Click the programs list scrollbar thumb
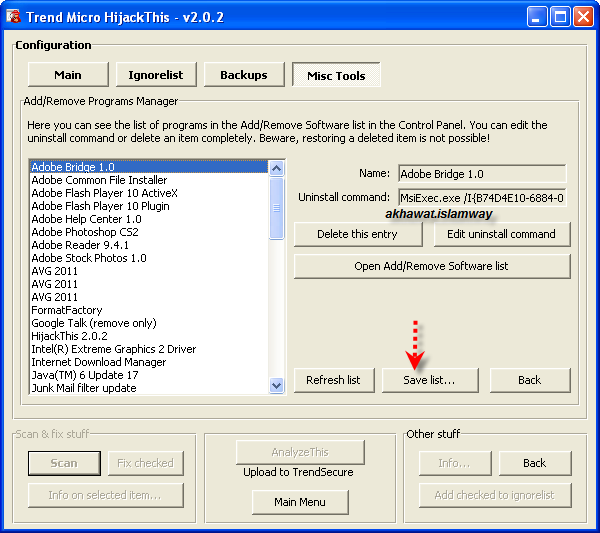 [277, 209]
